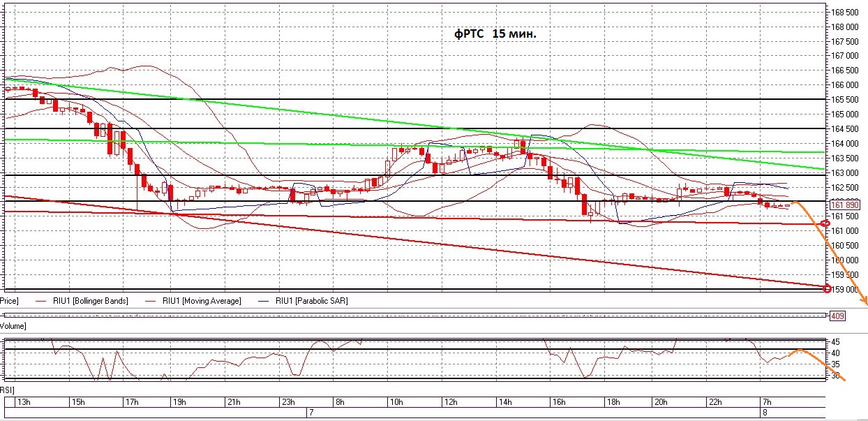Screen dimensions: 868x421
Task: Click the 20h time axis label
Action: (660, 402)
